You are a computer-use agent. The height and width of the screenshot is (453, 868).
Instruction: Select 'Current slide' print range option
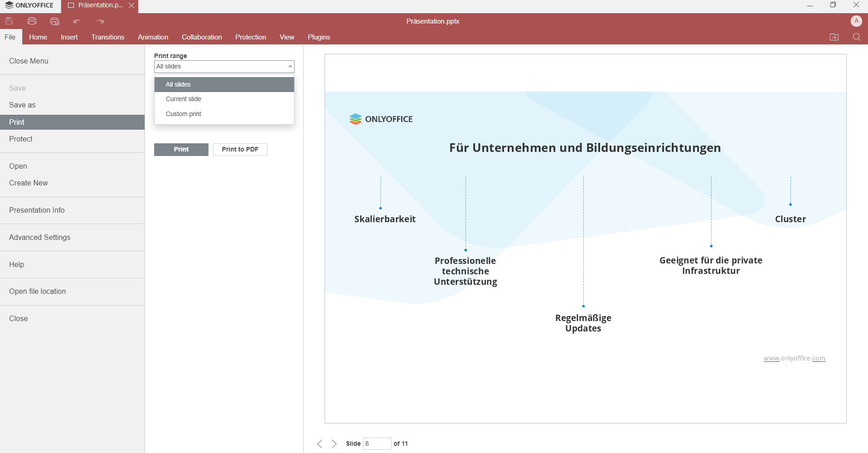(184, 99)
